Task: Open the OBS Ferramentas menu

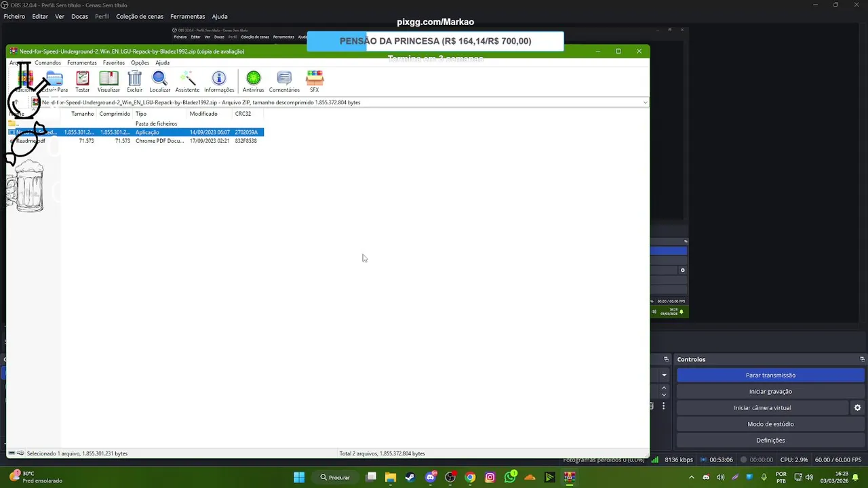Action: coord(188,16)
